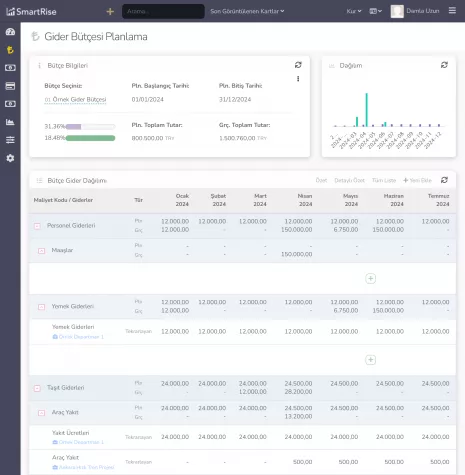Click the SmartRise logo
The width and height of the screenshot is (465, 475).
point(31,12)
